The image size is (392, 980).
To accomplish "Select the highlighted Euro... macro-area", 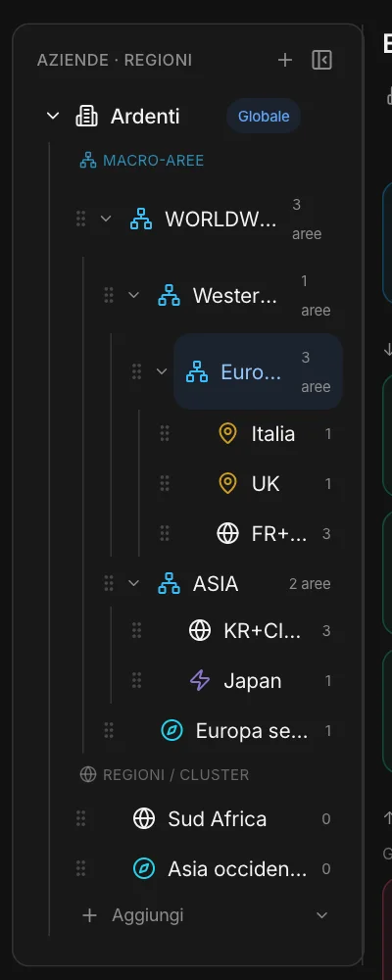I will tap(258, 371).
